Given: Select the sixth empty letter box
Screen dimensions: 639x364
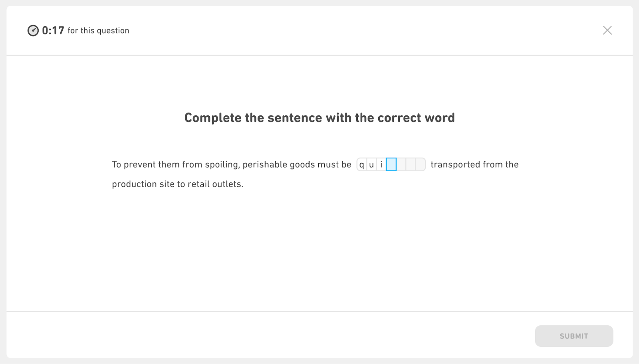Looking at the screenshot, I should coord(411,164).
